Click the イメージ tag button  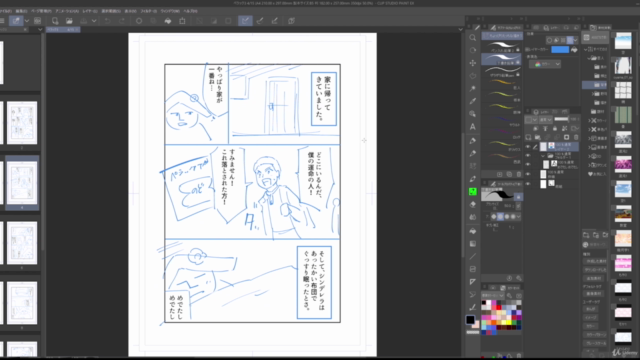[x=591, y=318]
